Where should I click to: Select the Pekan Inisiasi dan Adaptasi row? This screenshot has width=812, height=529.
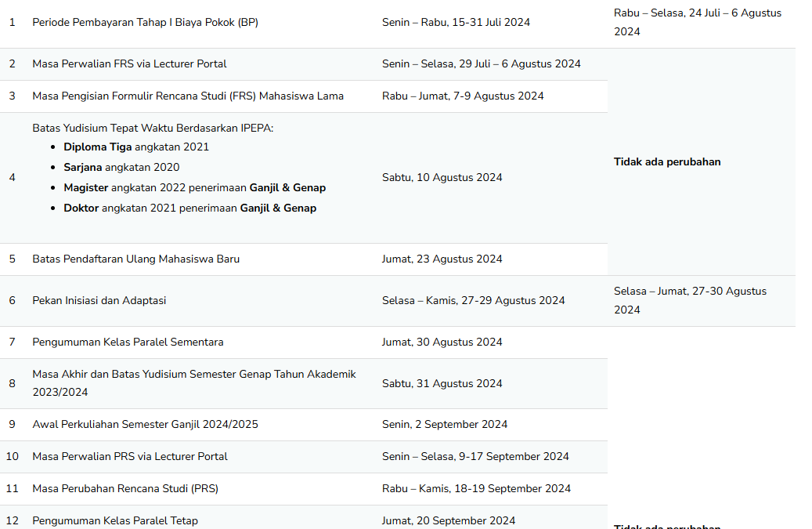pyautogui.click(x=99, y=300)
